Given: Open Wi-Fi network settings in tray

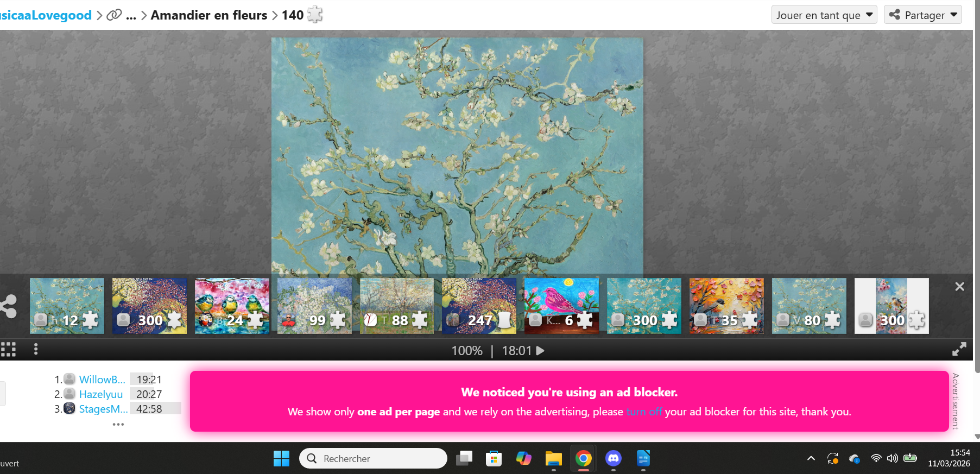Looking at the screenshot, I should click(876, 458).
